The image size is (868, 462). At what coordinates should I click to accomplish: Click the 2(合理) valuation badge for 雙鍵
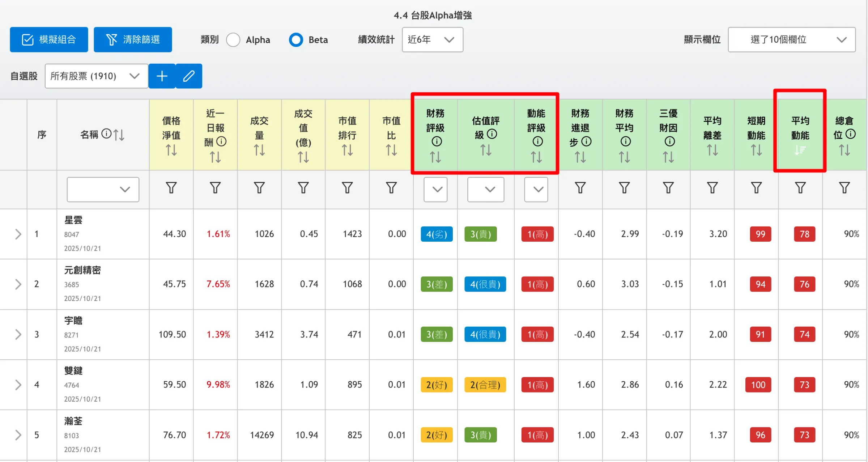pyautogui.click(x=485, y=385)
